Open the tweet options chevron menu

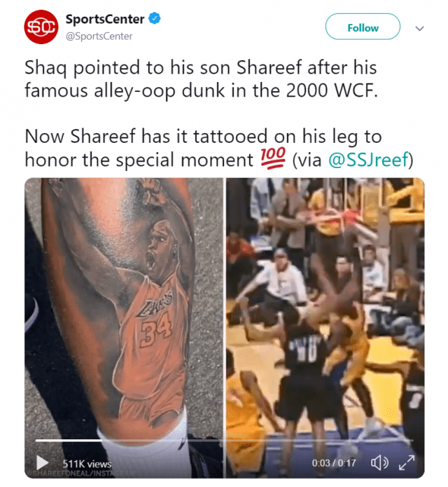coord(419,29)
